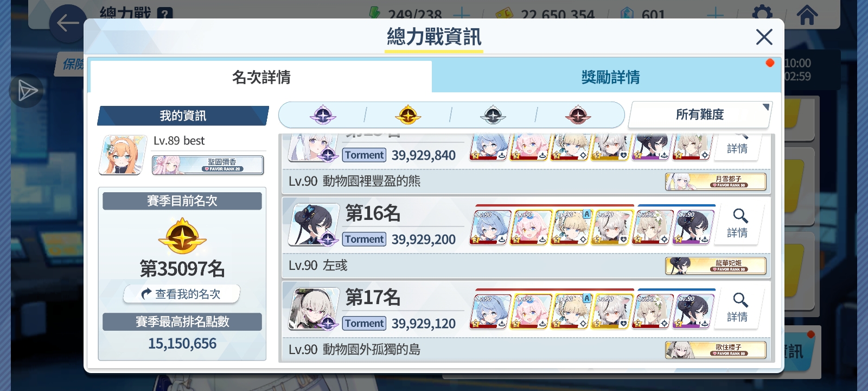868x391 pixels.
Task: Select the bronze tier filter icon
Action: (x=578, y=115)
